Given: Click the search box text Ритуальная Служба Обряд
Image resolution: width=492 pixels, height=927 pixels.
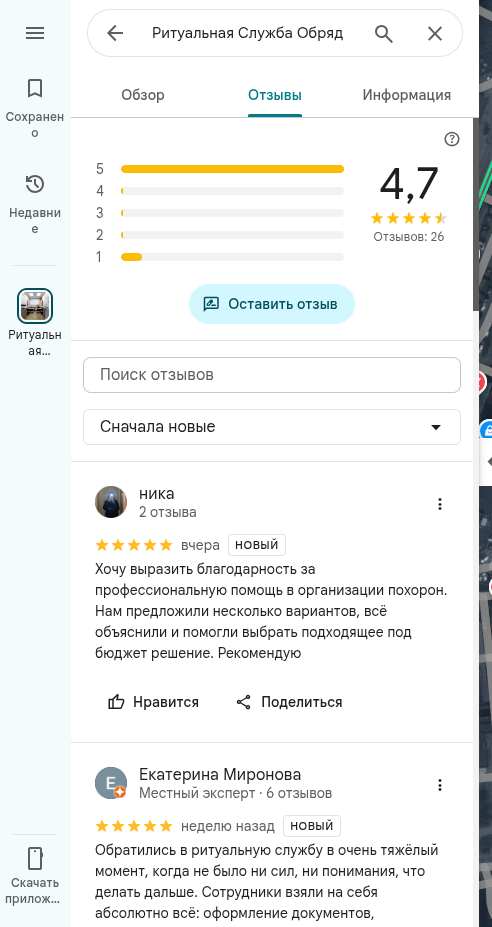Looking at the screenshot, I should coord(248,33).
